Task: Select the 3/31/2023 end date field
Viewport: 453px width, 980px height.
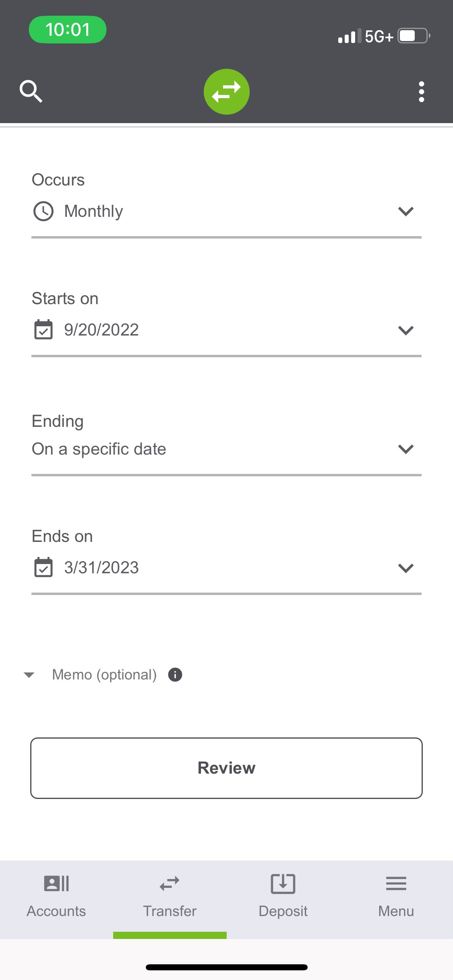Action: pyautogui.click(x=101, y=568)
